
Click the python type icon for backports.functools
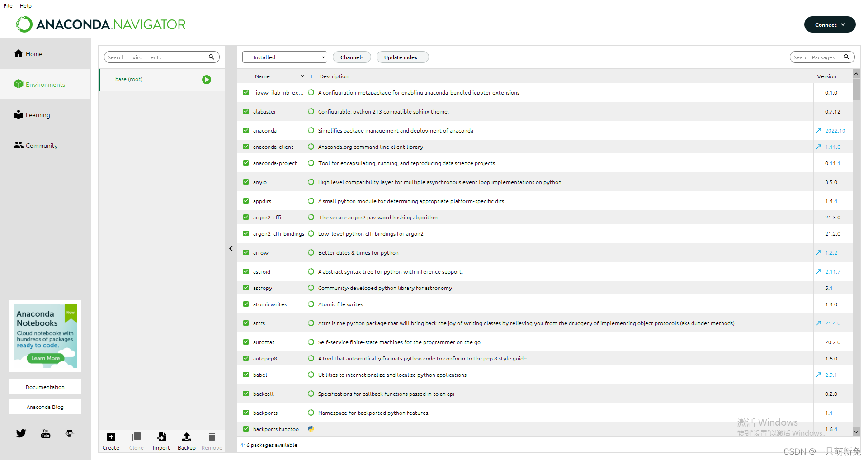311,429
